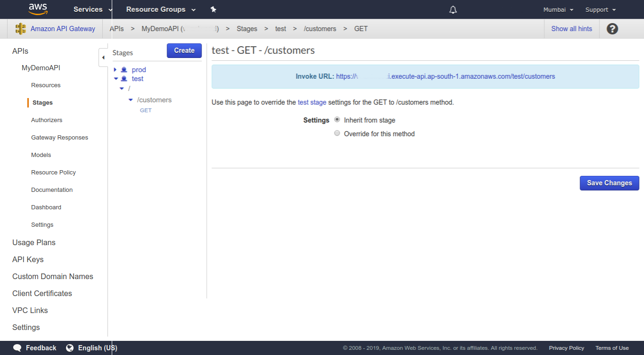Click Feedback in the footer
Screen dimensions: 644x355
pos(41,348)
